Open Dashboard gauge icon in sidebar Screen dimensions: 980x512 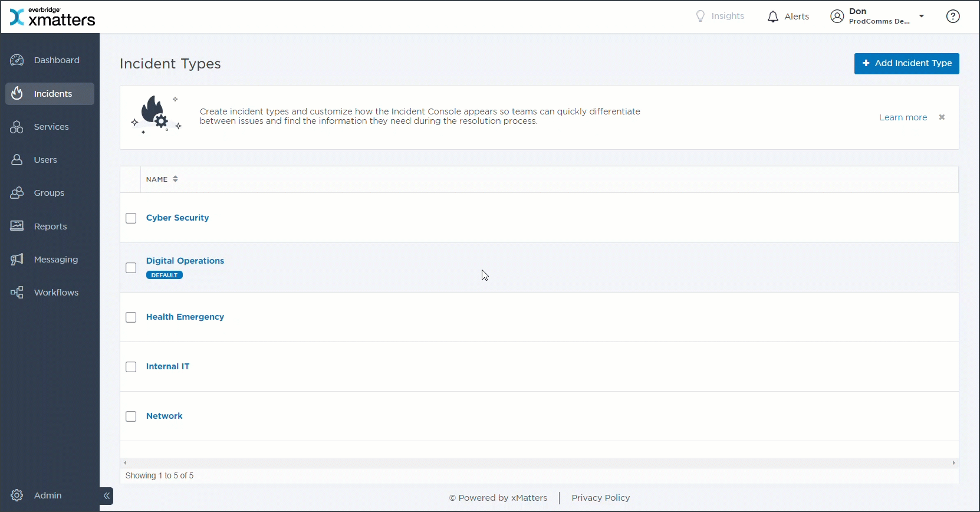click(x=17, y=60)
